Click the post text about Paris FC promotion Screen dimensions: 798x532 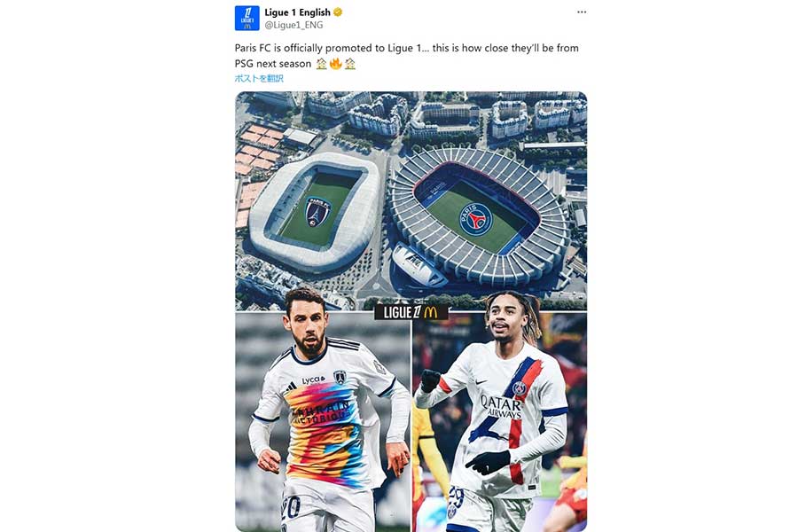coord(407,56)
